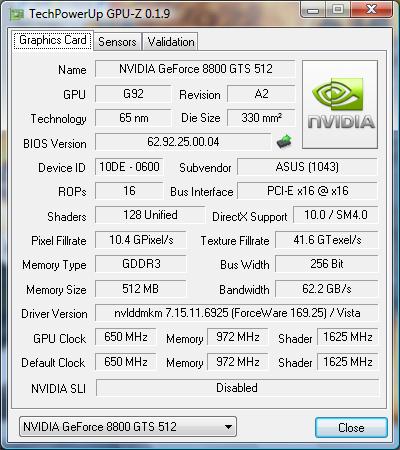Screen dimensions: 400x450
Task: Click the NVIDIA SLI field showing Disabled
Action: tap(237, 388)
